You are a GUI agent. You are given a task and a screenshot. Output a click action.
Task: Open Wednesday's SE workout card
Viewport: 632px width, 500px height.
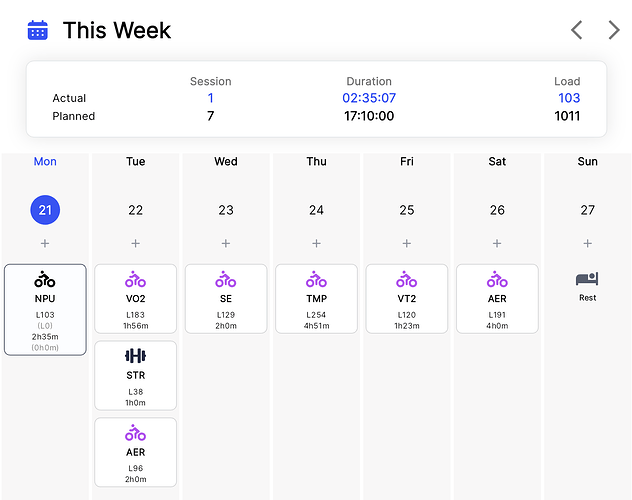[x=226, y=299]
